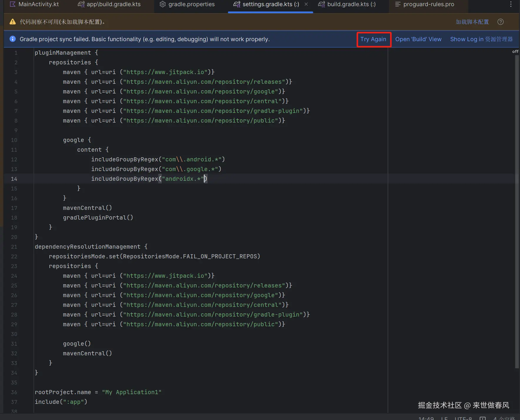This screenshot has width=520, height=420.
Task: Open the app\build.gradle.kts tab
Action: click(x=109, y=4)
